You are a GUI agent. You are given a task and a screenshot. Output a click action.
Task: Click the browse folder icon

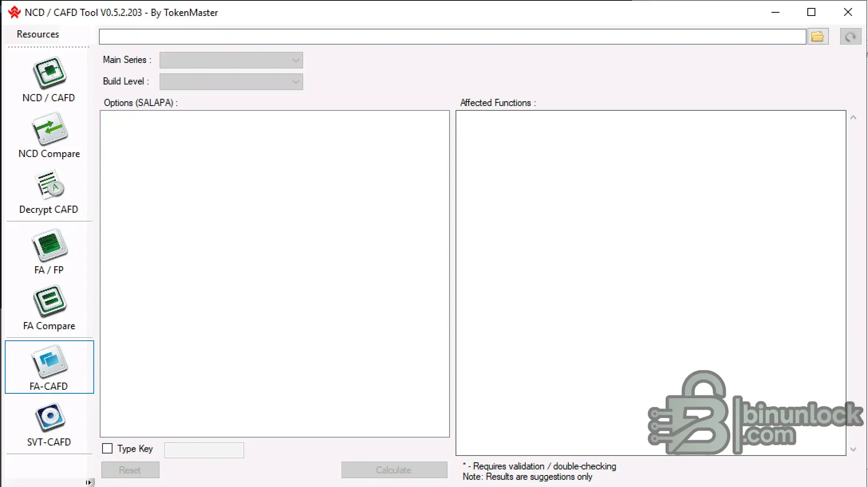(818, 37)
